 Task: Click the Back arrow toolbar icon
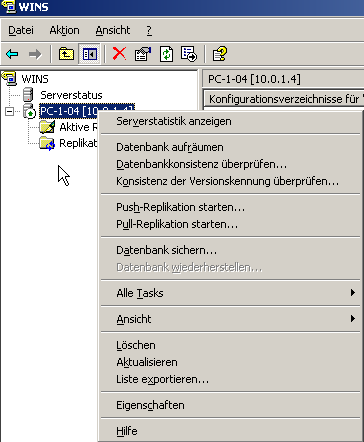(x=12, y=54)
